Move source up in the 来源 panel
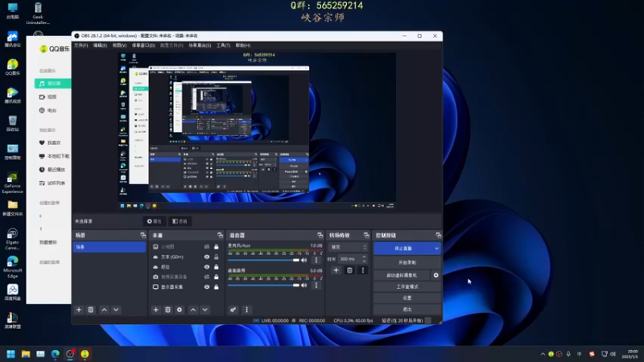This screenshot has width=644, height=362. (x=193, y=310)
